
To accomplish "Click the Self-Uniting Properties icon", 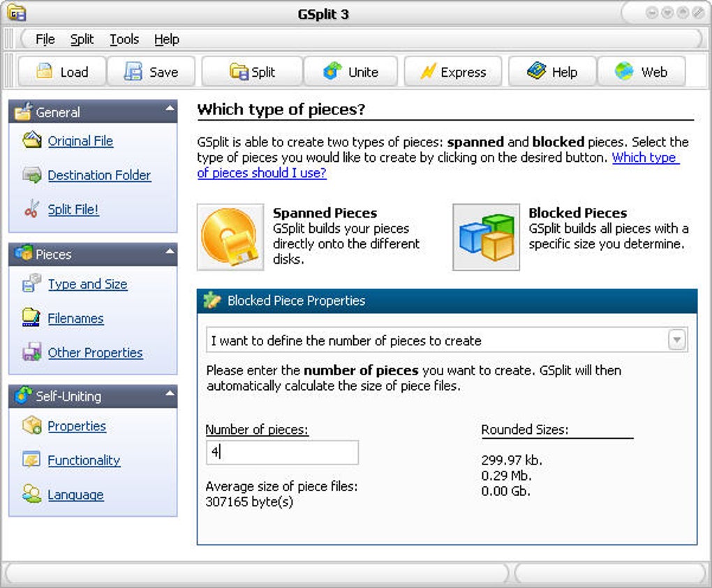I will [x=32, y=425].
